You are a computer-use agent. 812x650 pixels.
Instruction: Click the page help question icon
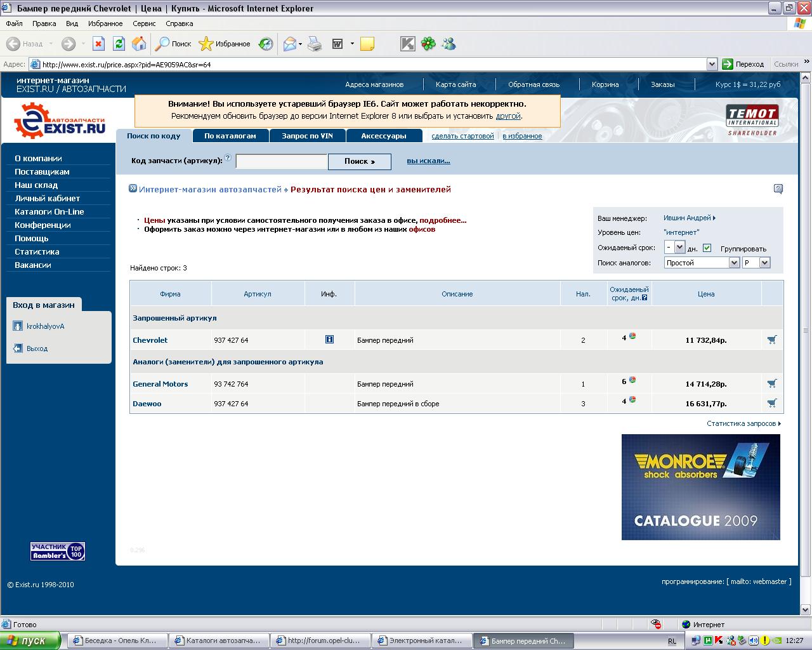pyautogui.click(x=778, y=189)
